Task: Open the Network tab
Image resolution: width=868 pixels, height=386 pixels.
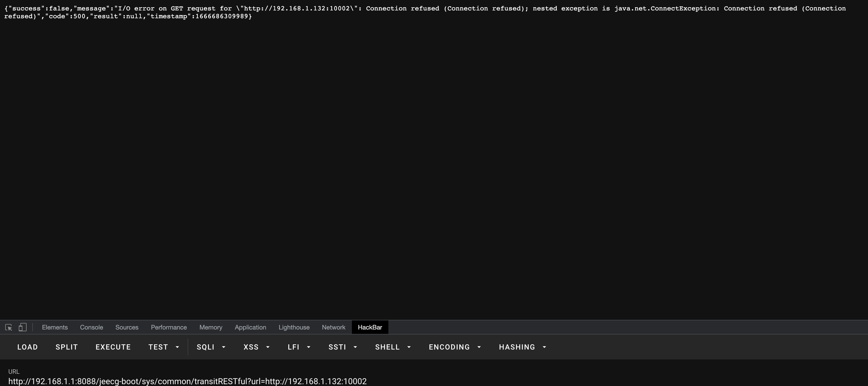Action: 333,327
